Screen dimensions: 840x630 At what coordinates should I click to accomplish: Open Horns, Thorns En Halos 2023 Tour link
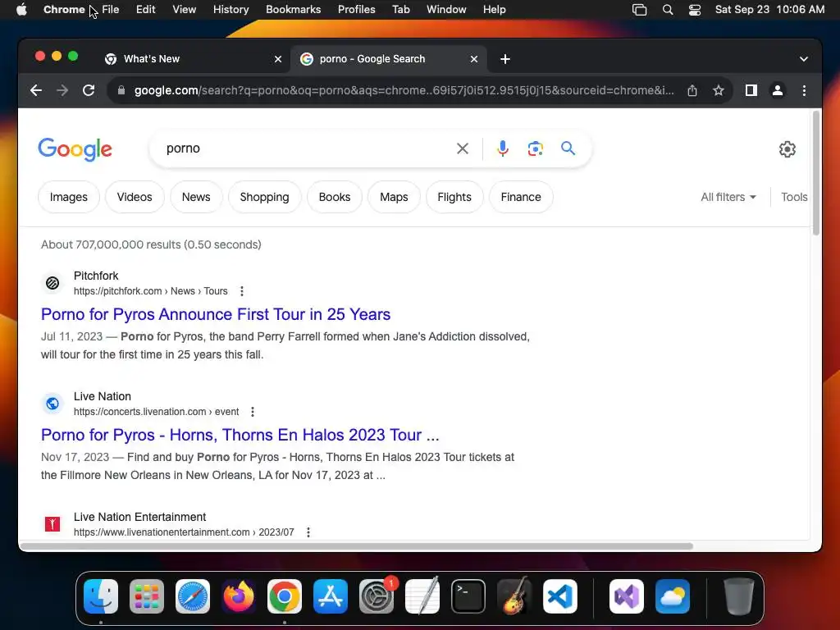click(x=240, y=435)
